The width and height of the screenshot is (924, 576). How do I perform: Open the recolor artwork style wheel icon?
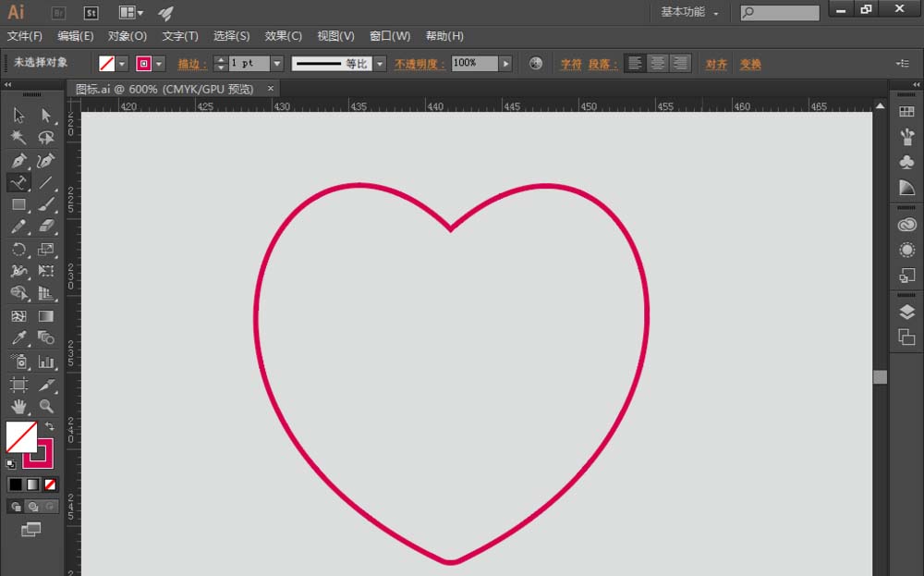pyautogui.click(x=535, y=63)
